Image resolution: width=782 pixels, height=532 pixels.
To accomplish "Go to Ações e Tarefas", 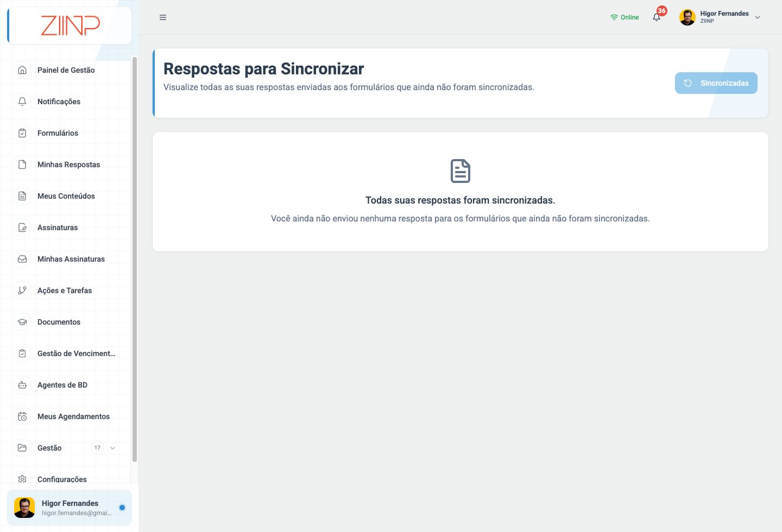I will coord(65,290).
